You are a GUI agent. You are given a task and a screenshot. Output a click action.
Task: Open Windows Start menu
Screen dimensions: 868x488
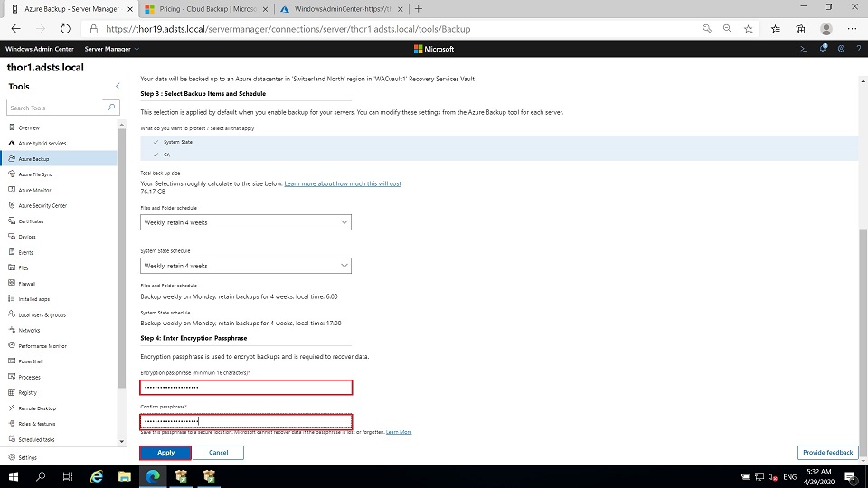pyautogui.click(x=14, y=477)
